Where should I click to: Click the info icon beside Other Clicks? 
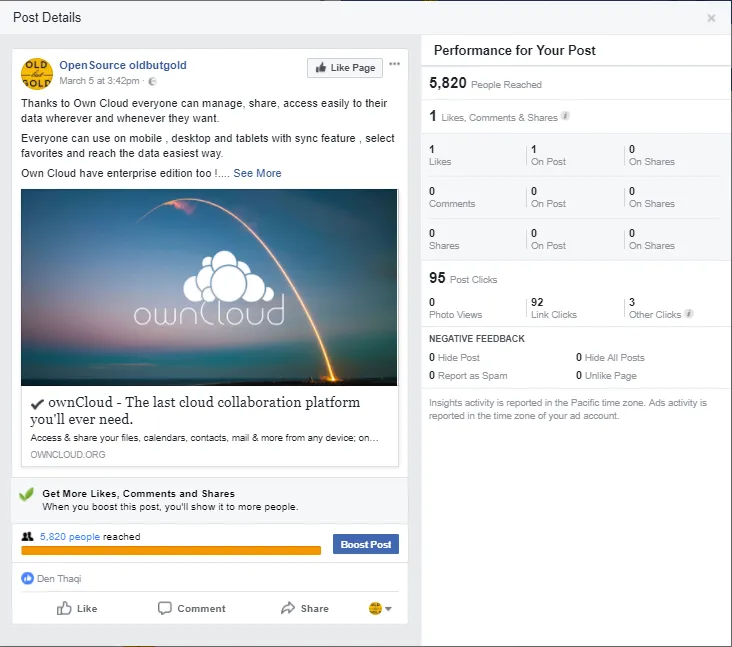pos(689,314)
